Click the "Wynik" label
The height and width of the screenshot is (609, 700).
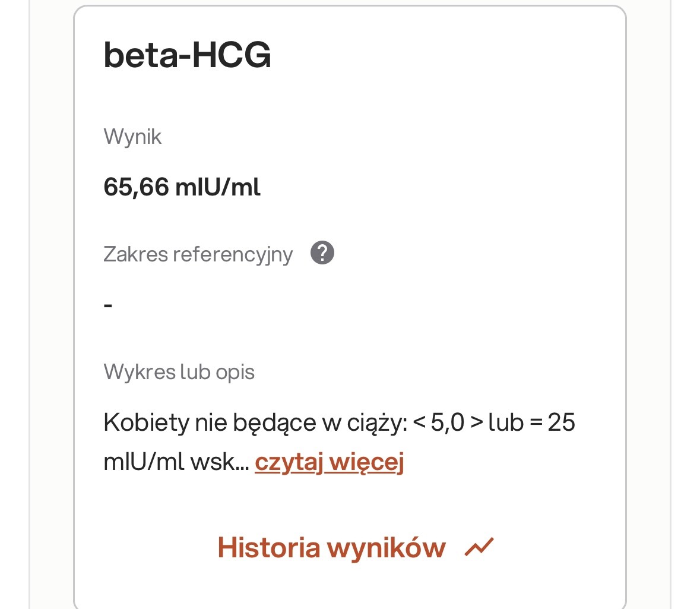(x=132, y=137)
